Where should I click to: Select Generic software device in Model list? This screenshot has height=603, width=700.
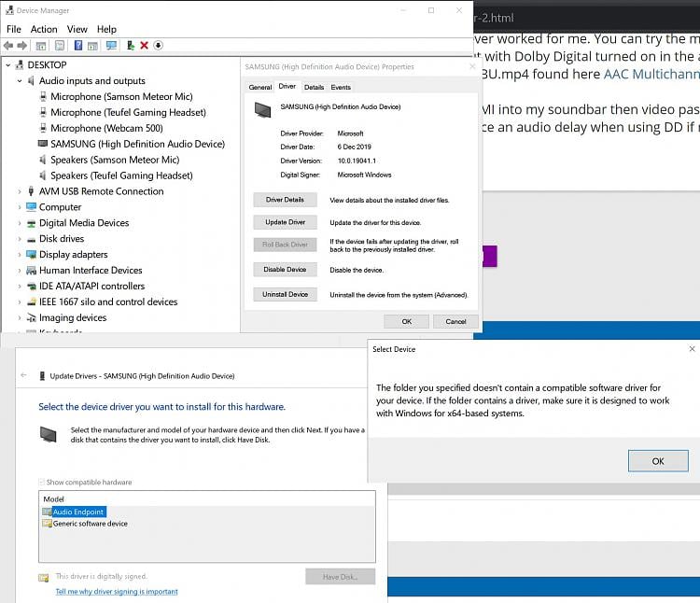click(x=91, y=524)
